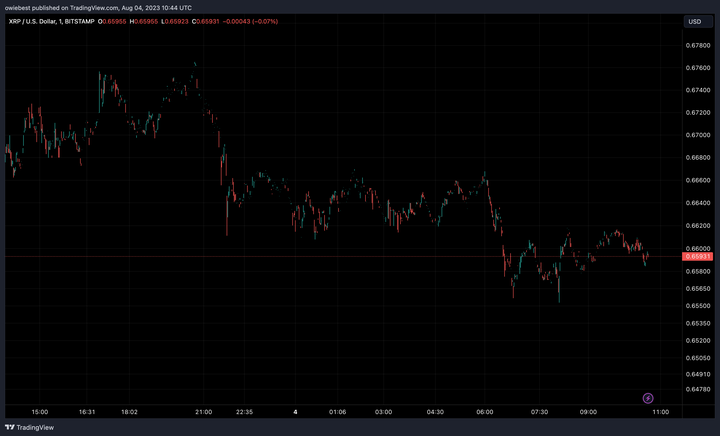720x436 pixels.
Task: Click the 11:00 time axis label
Action: 661,412
